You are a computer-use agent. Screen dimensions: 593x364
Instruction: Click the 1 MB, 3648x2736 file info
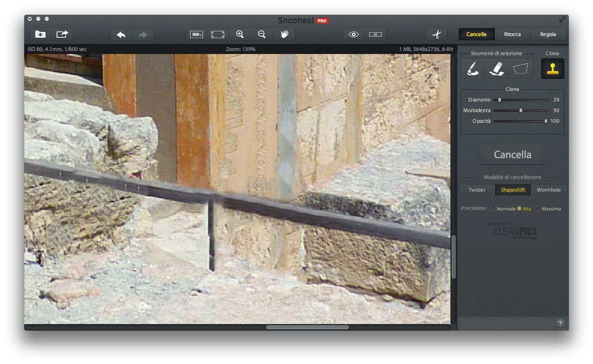click(x=426, y=49)
